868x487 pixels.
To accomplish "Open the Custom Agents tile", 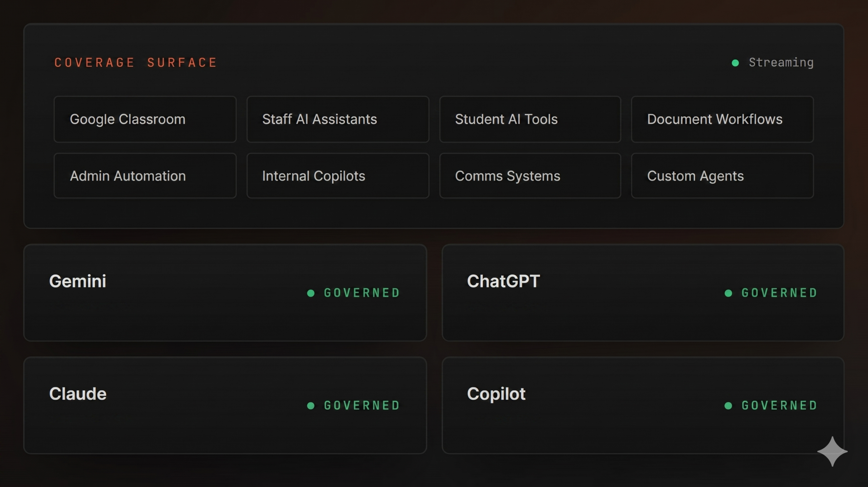I will point(722,176).
